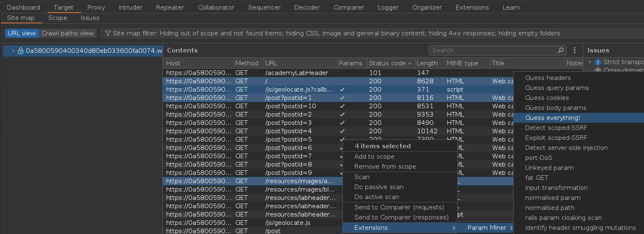
Task: Expand the 0a5800590400340d host tree node
Action: pos(13,51)
